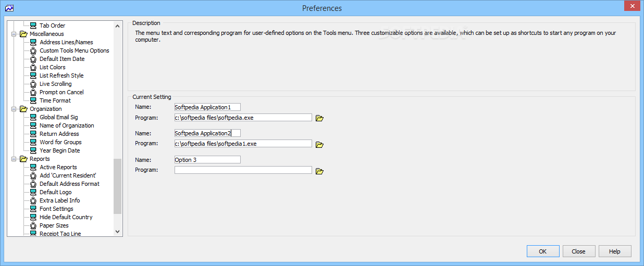The width and height of the screenshot is (644, 266).
Task: Click the Paper Sizes item icon
Action: 33,225
